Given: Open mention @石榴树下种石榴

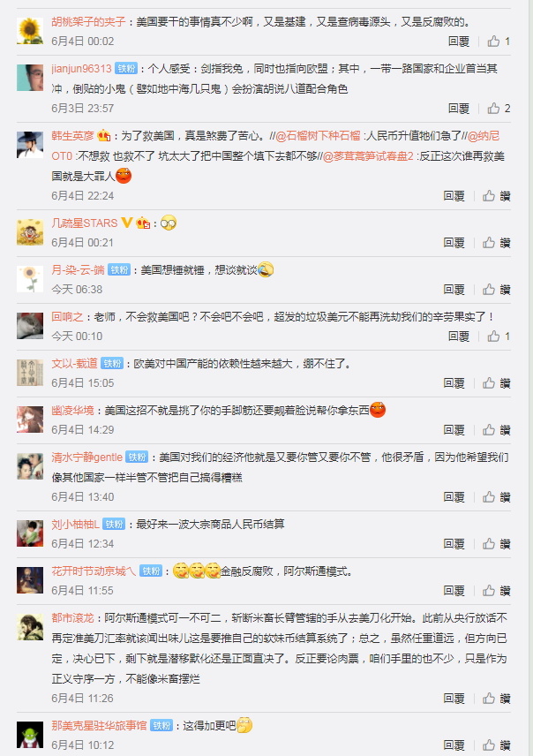Looking at the screenshot, I should point(318,136).
